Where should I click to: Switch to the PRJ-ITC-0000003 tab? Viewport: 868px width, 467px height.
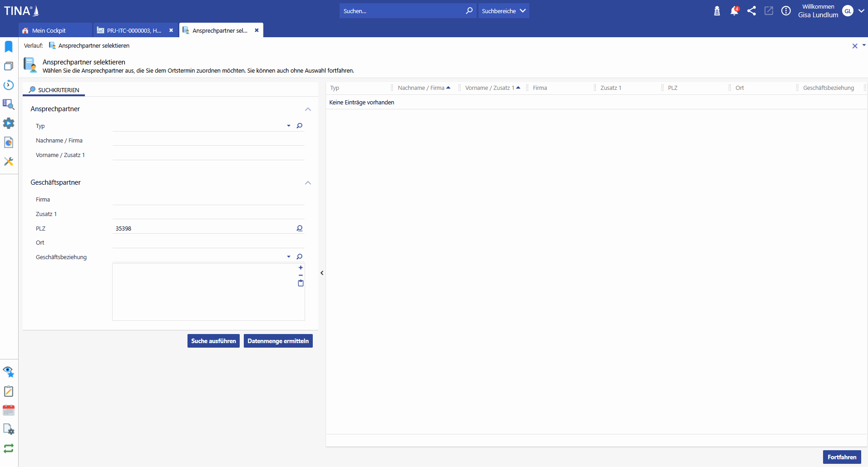[x=134, y=30]
